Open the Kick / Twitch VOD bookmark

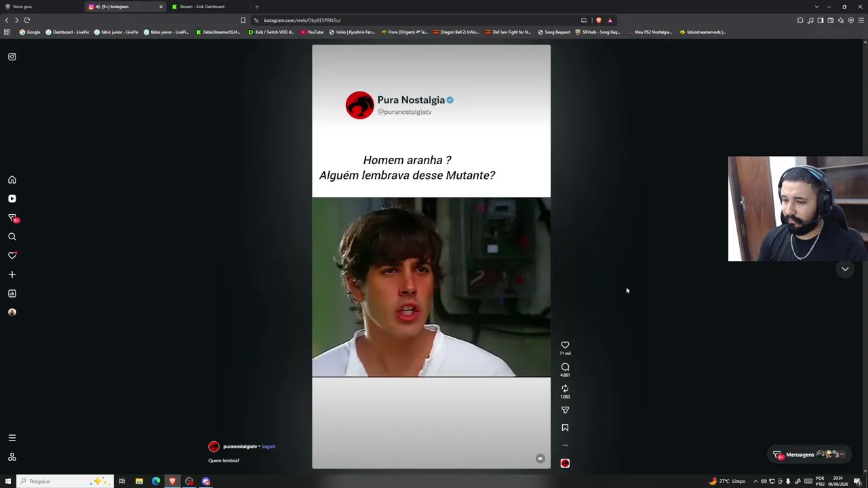271,32
